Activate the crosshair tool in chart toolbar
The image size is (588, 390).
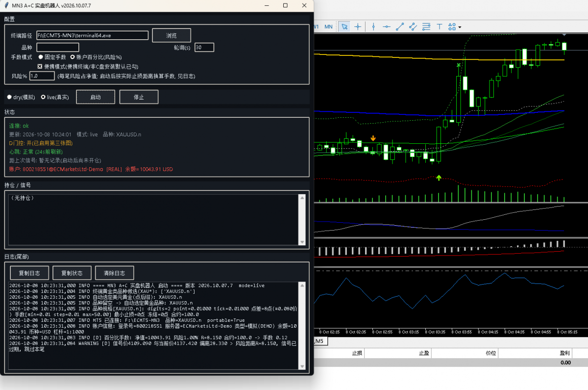358,26
